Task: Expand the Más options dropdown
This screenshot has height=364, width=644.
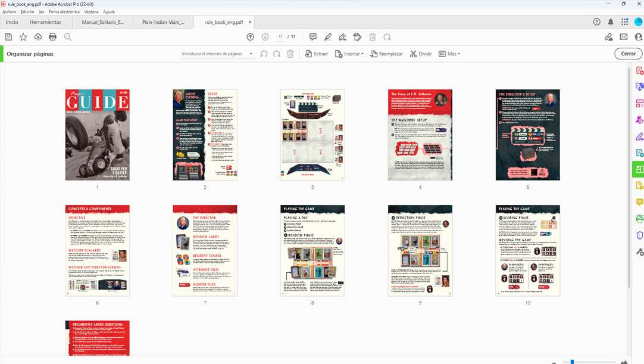Action: (x=449, y=54)
